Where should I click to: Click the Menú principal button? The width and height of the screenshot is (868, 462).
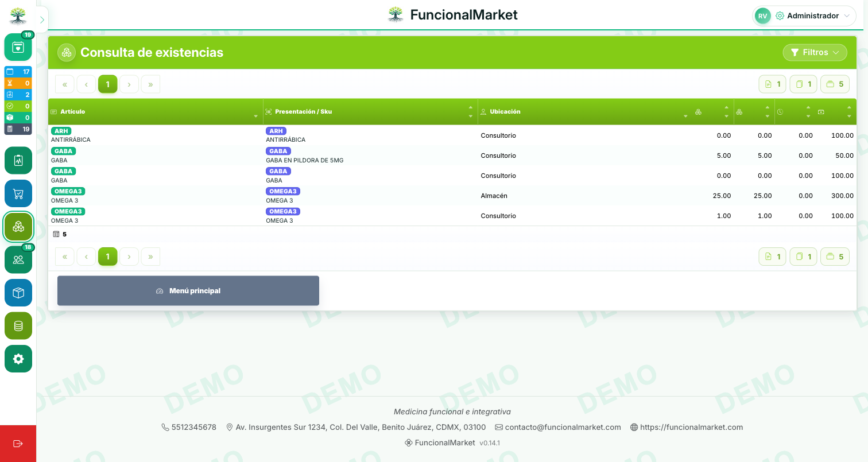click(x=188, y=291)
